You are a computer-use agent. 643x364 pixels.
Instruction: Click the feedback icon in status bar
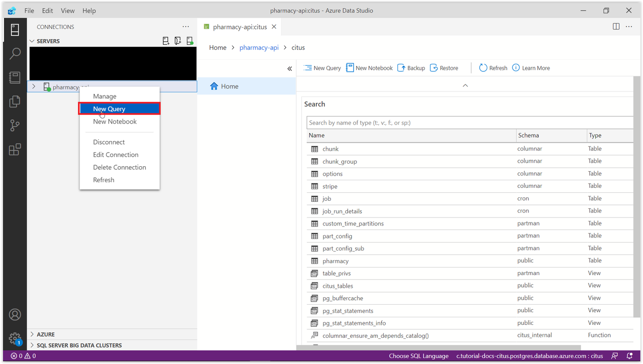tap(615, 356)
